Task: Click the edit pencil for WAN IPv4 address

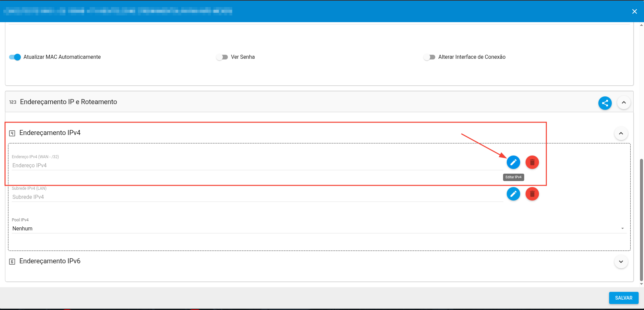Action: [513, 162]
